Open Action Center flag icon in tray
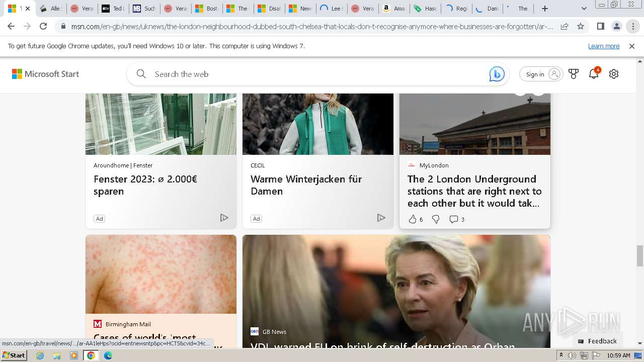Image resolution: width=644 pixels, height=362 pixels. pyautogui.click(x=596, y=355)
